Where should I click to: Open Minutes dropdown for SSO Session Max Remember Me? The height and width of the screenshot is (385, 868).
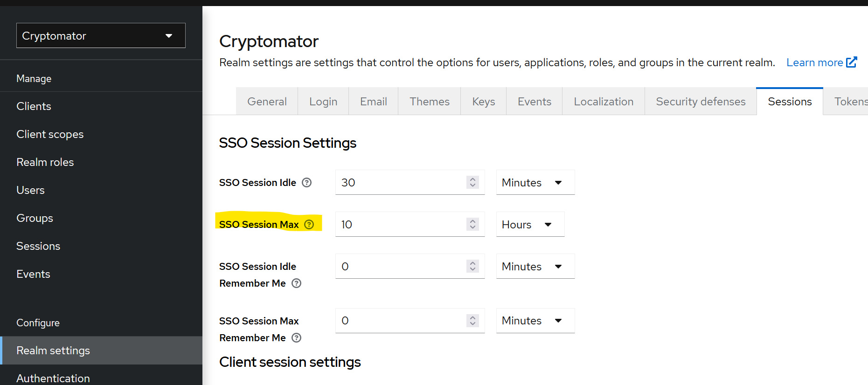[x=535, y=321]
